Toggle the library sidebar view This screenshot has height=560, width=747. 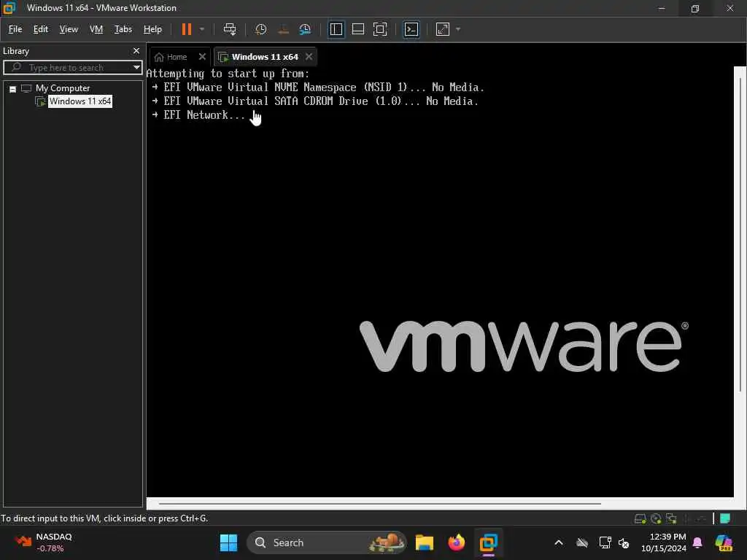click(x=336, y=29)
